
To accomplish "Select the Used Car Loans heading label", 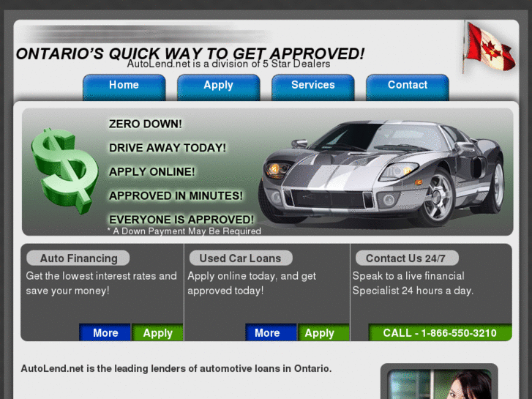I will (x=241, y=258).
